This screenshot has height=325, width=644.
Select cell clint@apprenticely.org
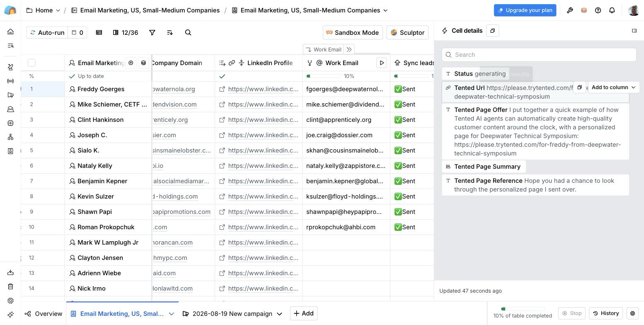pos(346,120)
